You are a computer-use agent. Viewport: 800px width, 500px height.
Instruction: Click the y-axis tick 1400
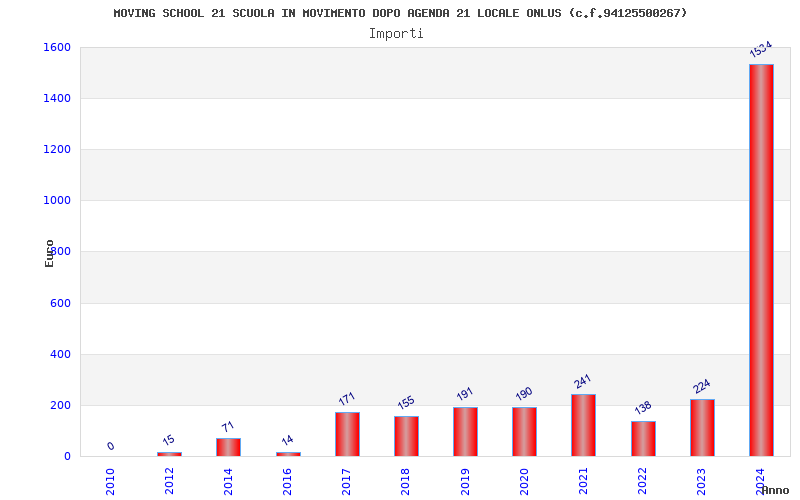click(x=57, y=98)
